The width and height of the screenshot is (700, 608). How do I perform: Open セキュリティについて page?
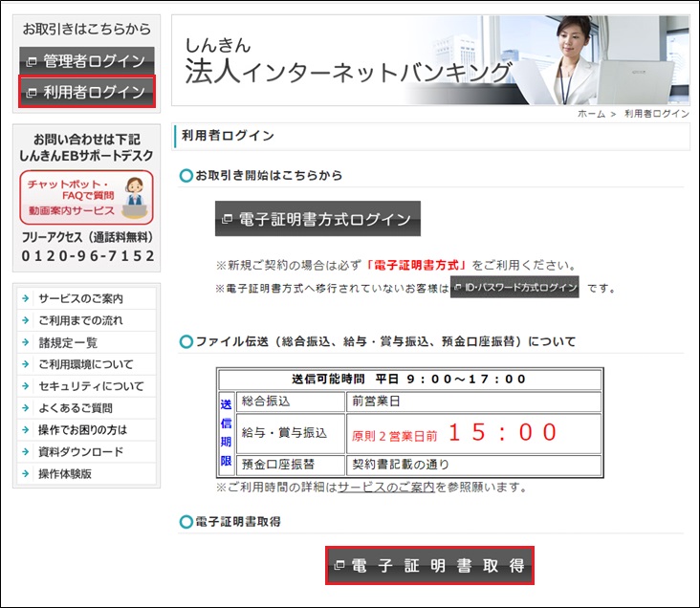pos(91,386)
